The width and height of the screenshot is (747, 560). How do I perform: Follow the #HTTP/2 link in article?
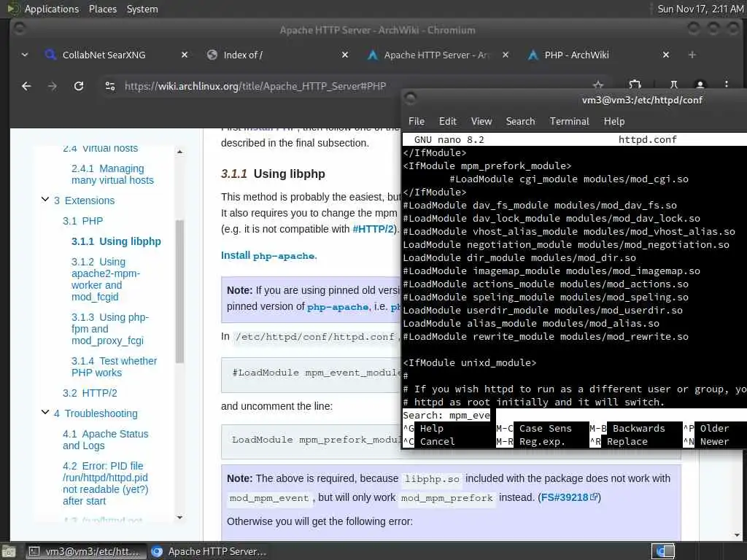click(373, 229)
